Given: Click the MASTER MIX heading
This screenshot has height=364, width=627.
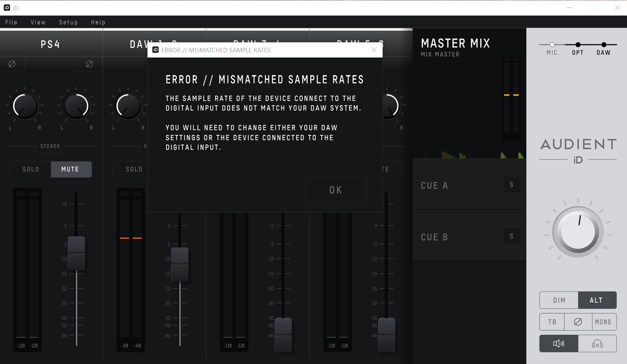Looking at the screenshot, I should [x=455, y=43].
